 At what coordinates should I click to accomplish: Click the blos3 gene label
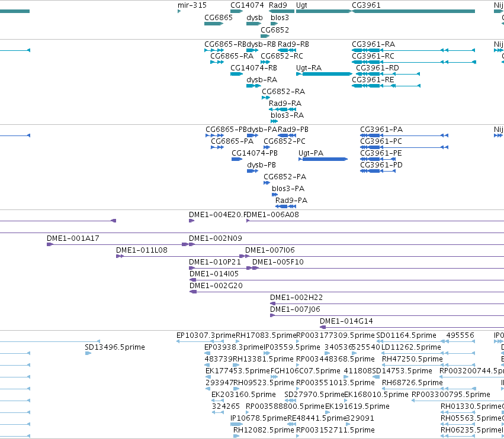(x=280, y=17)
